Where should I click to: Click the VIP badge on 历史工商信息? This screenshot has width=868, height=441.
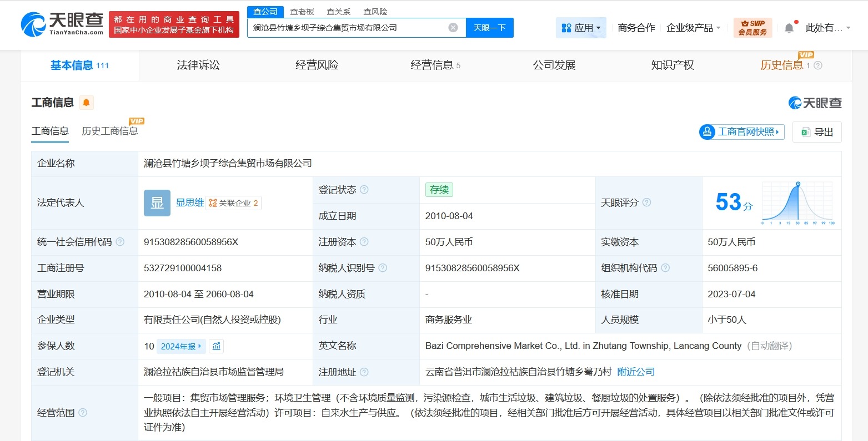pos(137,121)
